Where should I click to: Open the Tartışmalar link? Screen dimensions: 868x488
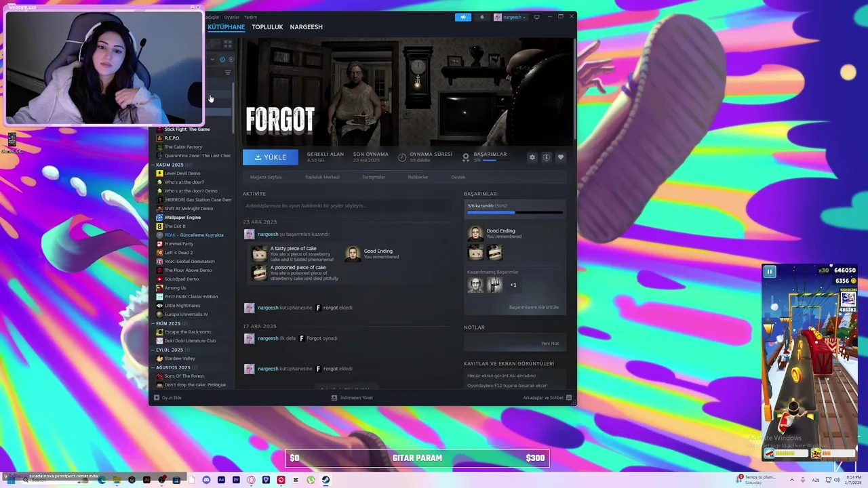tap(374, 177)
